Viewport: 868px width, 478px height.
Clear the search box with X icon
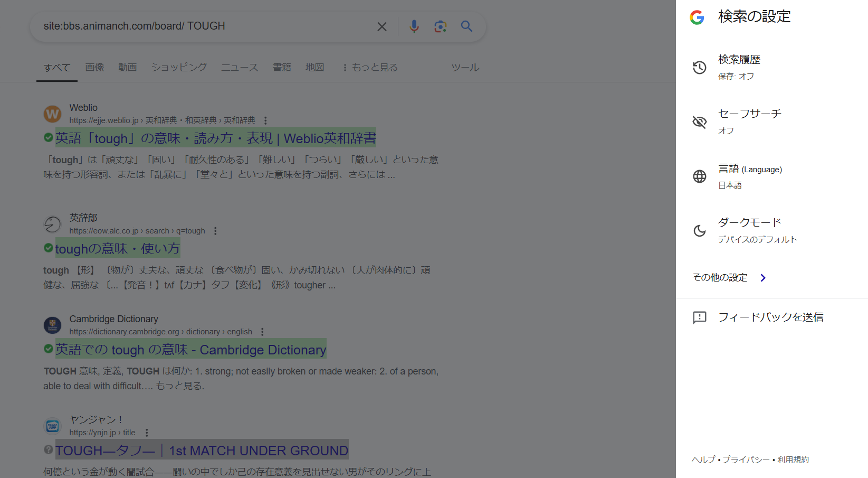[x=382, y=26]
